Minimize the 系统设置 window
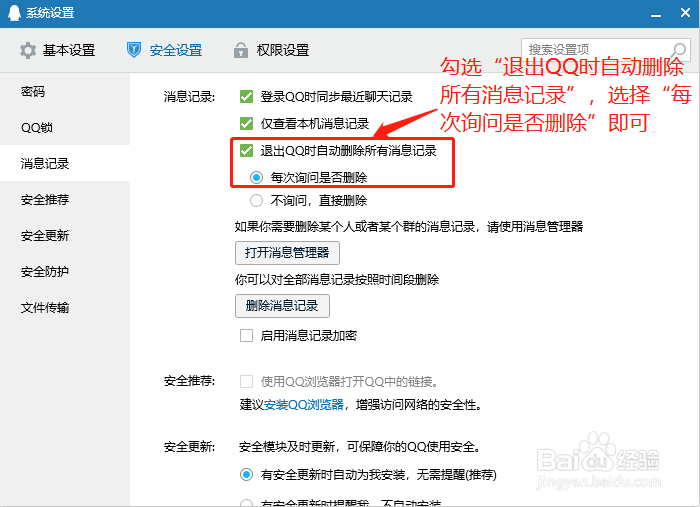 pos(656,15)
